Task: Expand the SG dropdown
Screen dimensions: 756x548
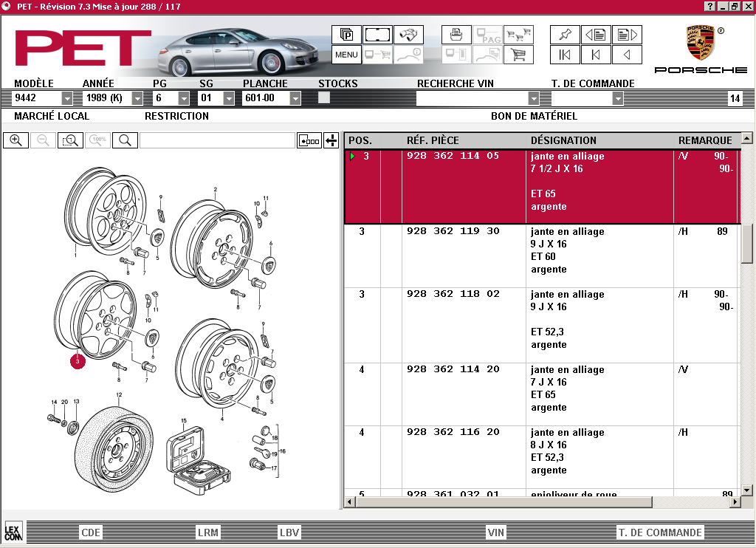Action: coord(229,98)
